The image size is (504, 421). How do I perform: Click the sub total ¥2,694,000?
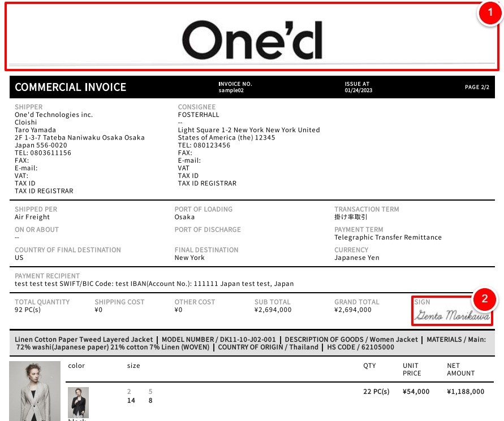273,310
